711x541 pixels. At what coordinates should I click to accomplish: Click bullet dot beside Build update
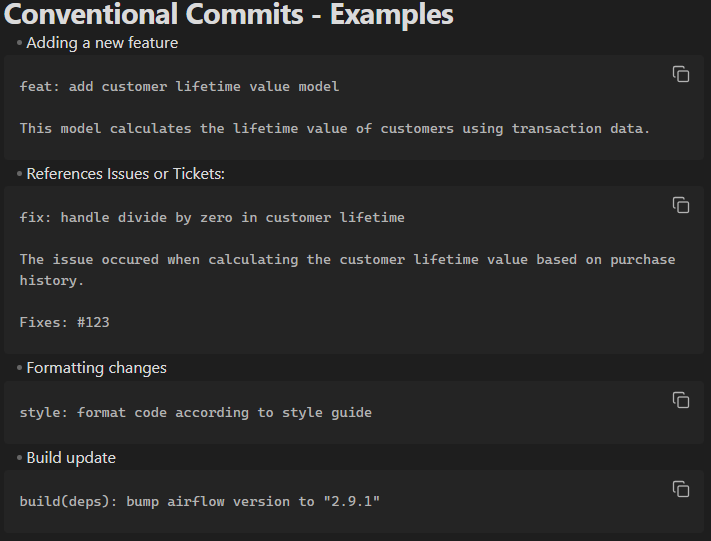click(x=19, y=458)
